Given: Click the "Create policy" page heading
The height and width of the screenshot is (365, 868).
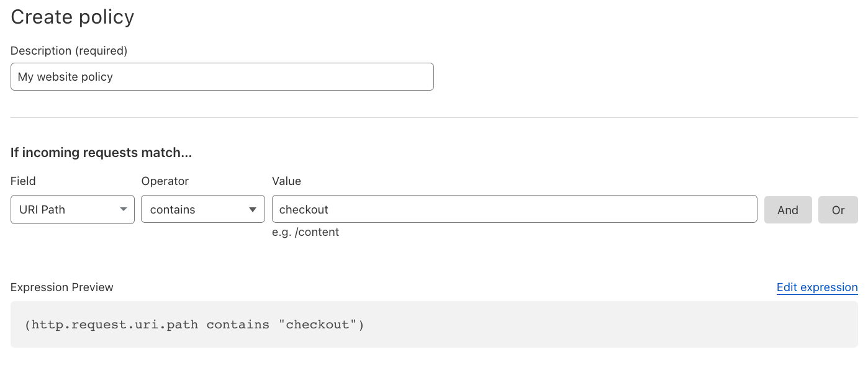Looking at the screenshot, I should point(73,17).
